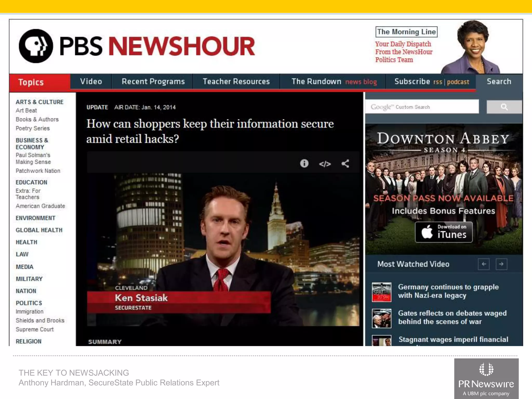Viewport: 532px width, 399px height.
Task: Open Global Health topic
Action: coord(39,230)
